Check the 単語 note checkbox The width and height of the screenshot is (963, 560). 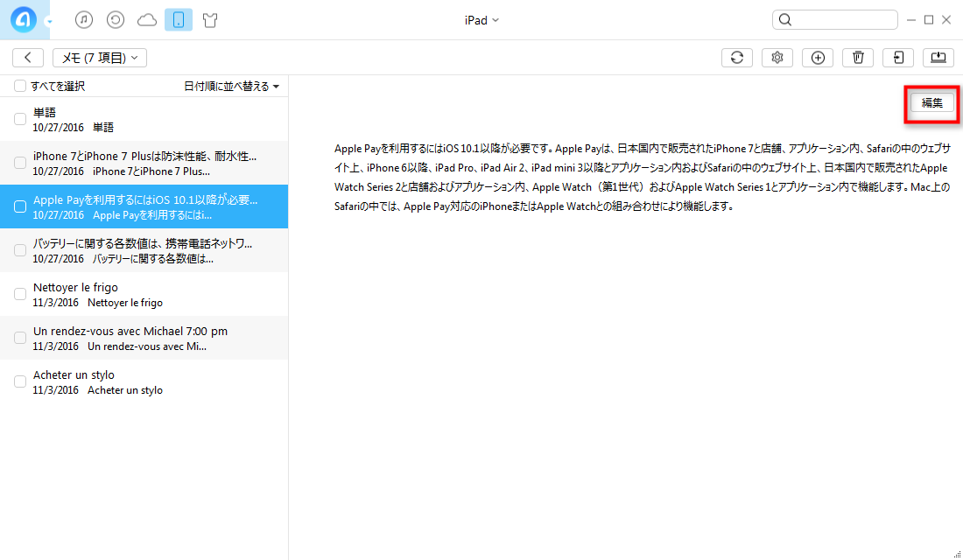tap(19, 119)
